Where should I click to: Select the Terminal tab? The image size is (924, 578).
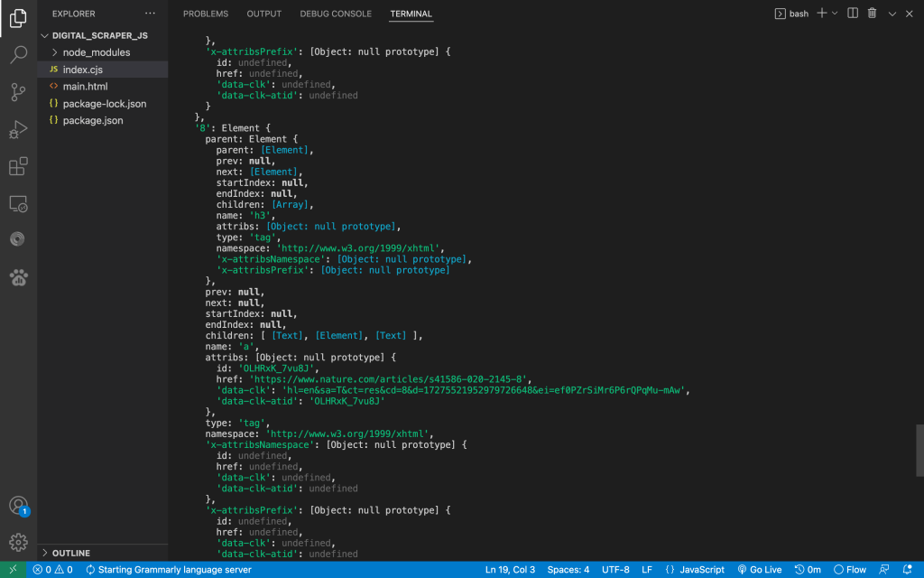pyautogui.click(x=411, y=14)
